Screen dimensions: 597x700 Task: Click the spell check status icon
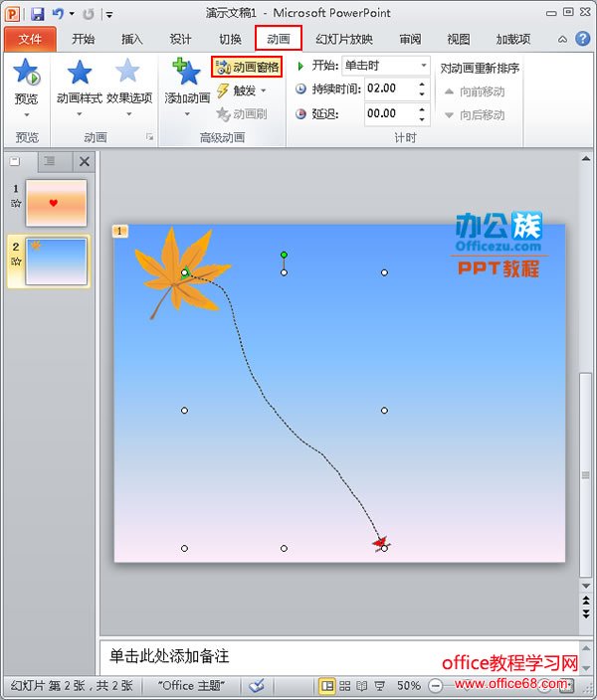click(x=257, y=685)
